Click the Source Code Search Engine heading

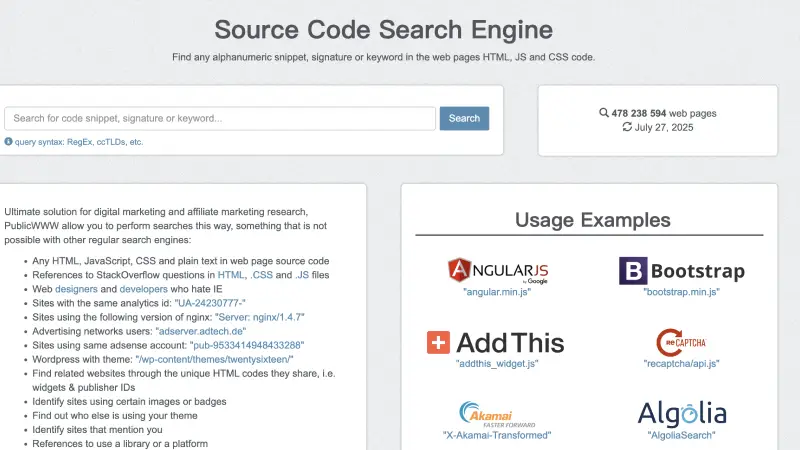pos(384,30)
